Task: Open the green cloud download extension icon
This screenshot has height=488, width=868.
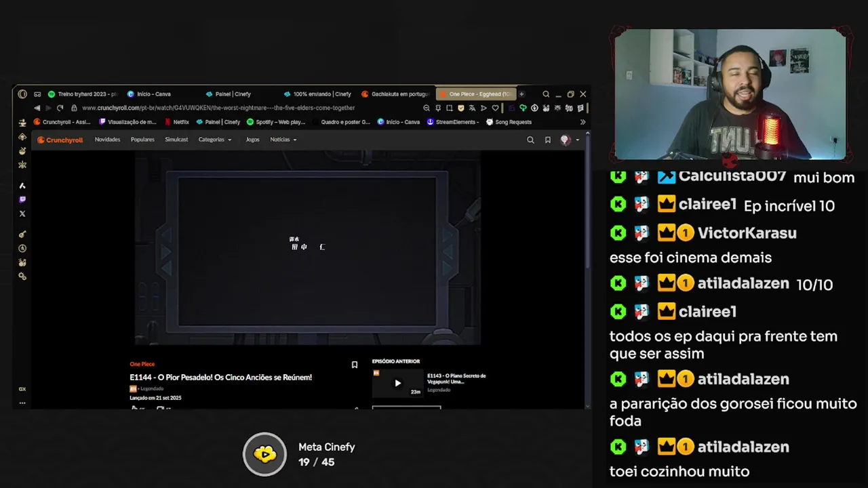Action: 523,108
